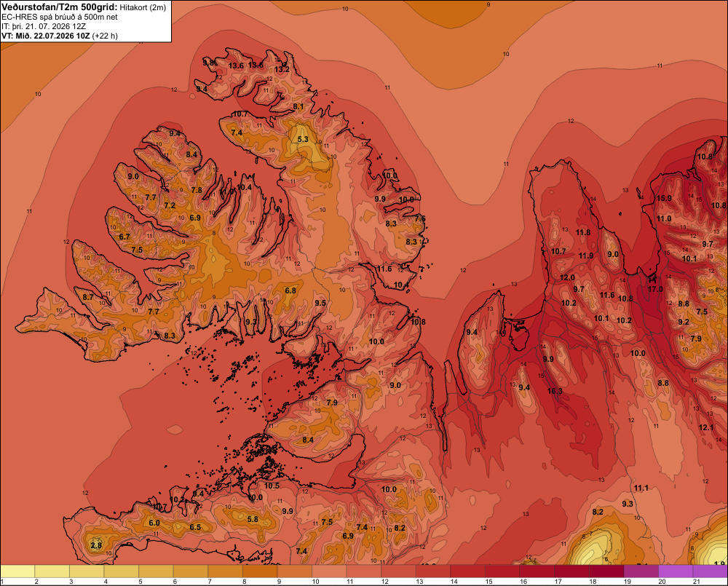Viewport: 728px width, 586px height.
Task: Click the legend color swatch between 1 and 2
Action: 17,571
